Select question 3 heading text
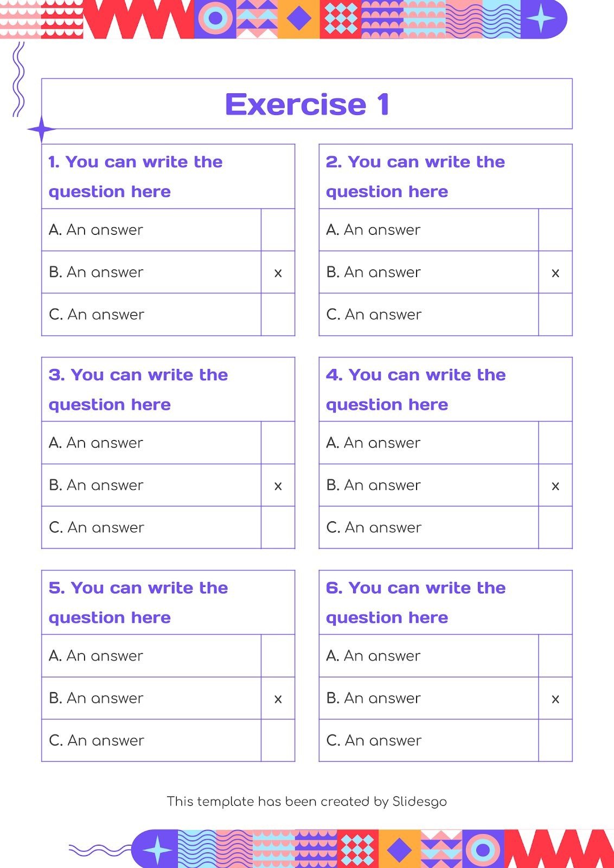The image size is (614, 868). [x=138, y=390]
